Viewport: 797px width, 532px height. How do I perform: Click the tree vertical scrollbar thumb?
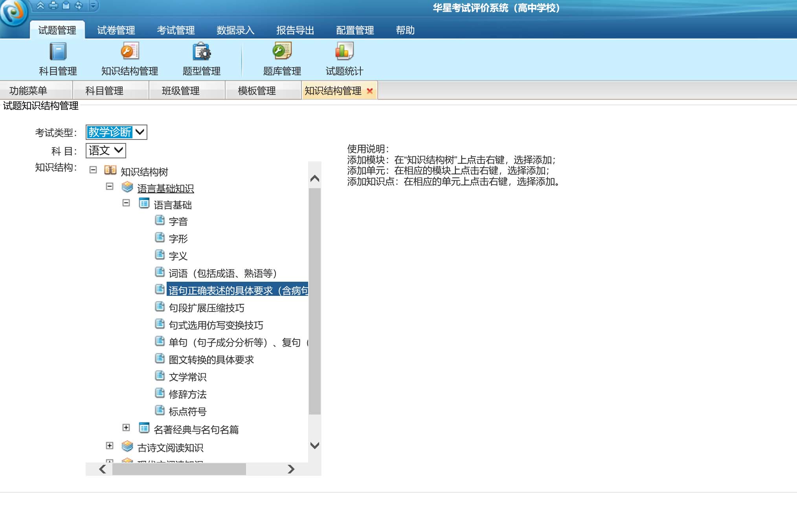(314, 301)
